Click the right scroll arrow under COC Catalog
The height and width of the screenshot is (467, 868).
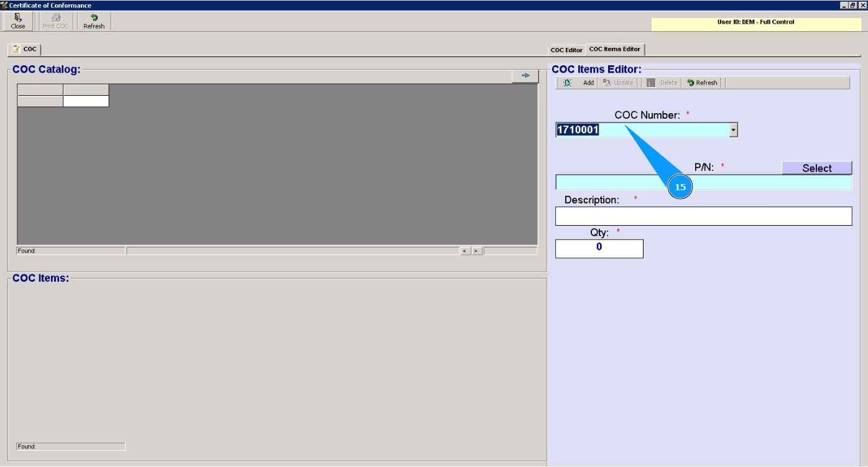coord(476,251)
